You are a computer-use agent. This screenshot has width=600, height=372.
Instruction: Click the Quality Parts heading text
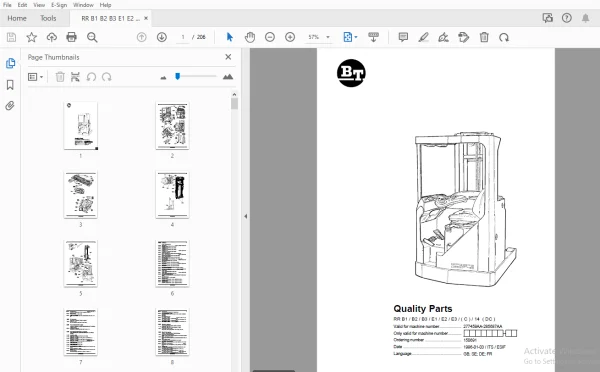422,309
